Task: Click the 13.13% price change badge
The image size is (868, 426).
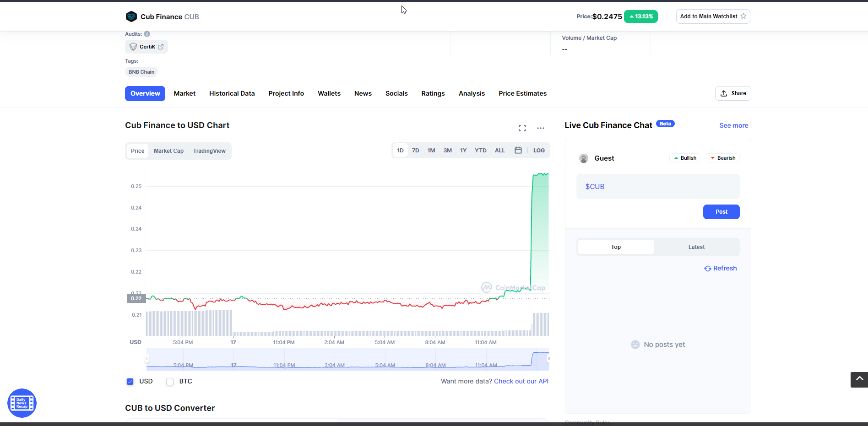Action: pyautogui.click(x=641, y=16)
